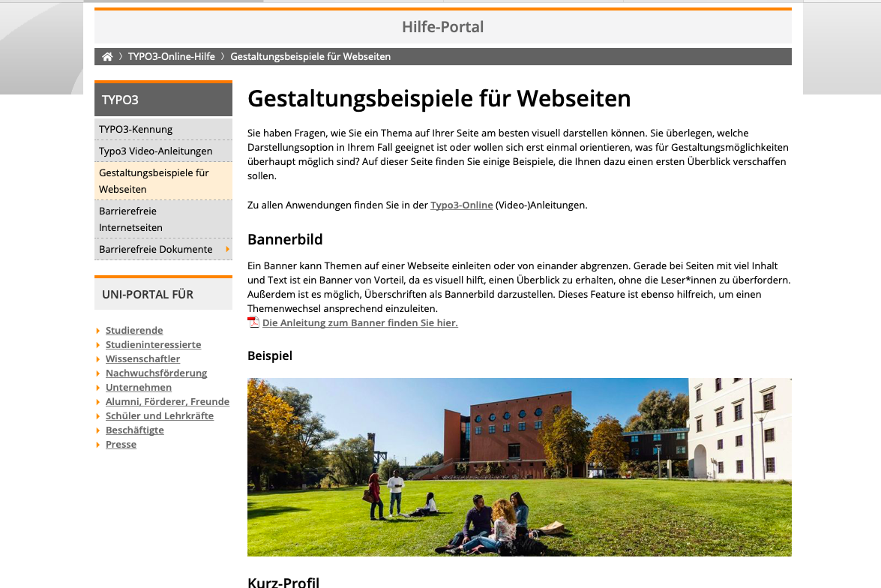The image size is (881, 588).
Task: Open the Wissenschaftler portal link
Action: [142, 358]
